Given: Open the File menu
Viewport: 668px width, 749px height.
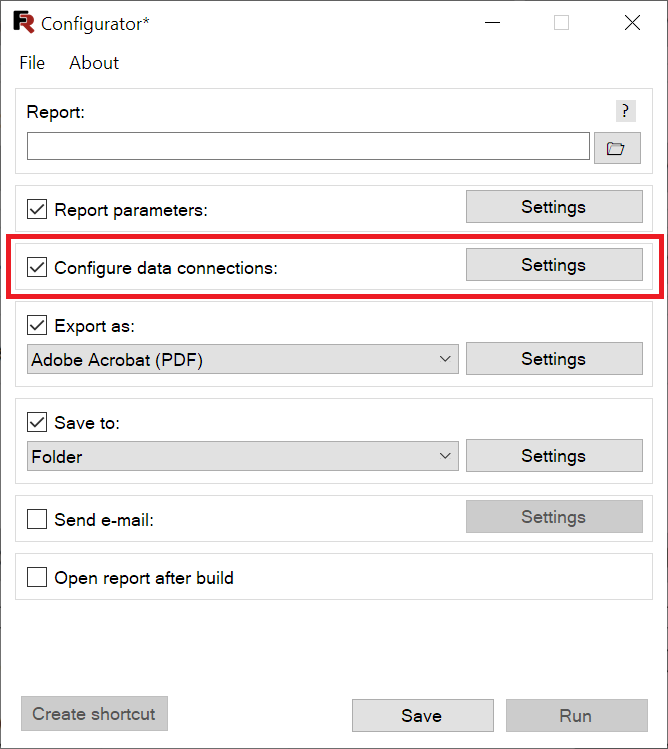Looking at the screenshot, I should [32, 63].
